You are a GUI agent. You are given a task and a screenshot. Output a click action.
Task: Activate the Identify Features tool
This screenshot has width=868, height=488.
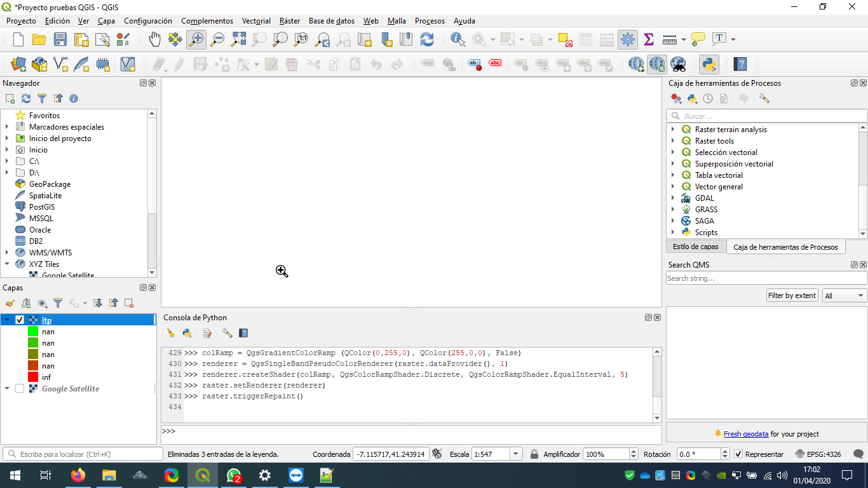tap(458, 39)
